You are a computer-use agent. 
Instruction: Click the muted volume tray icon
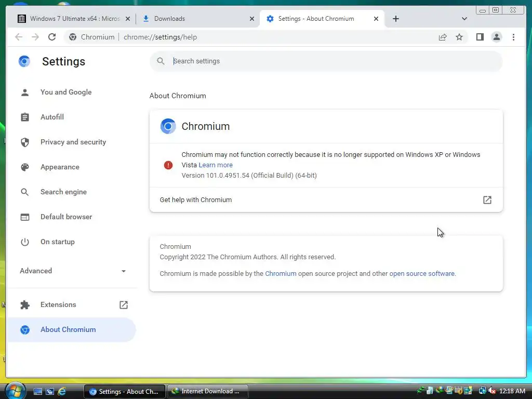click(492, 391)
